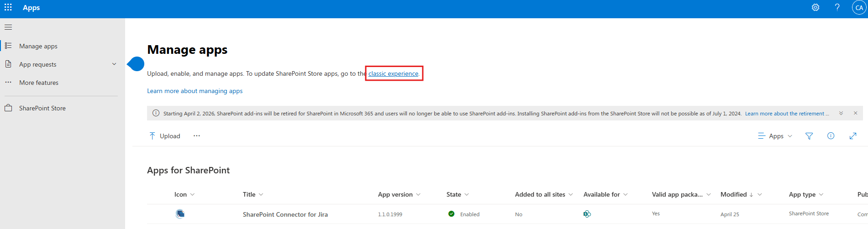Expand the App requests section
This screenshot has width=868, height=229.
coord(114,64)
